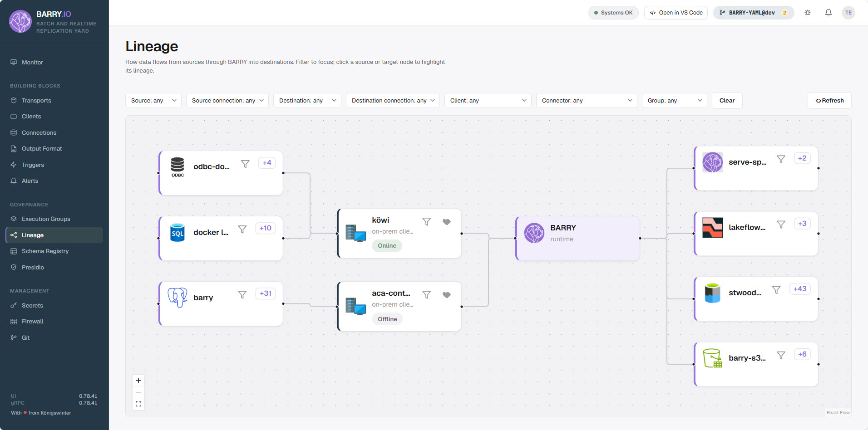868x430 pixels.
Task: Click Open in VS Code button
Action: pos(676,13)
